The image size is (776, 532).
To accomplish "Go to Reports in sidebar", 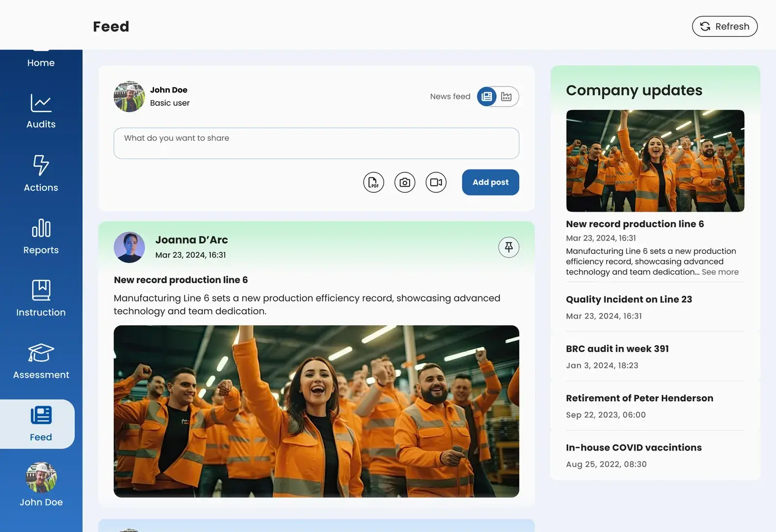I will click(41, 237).
